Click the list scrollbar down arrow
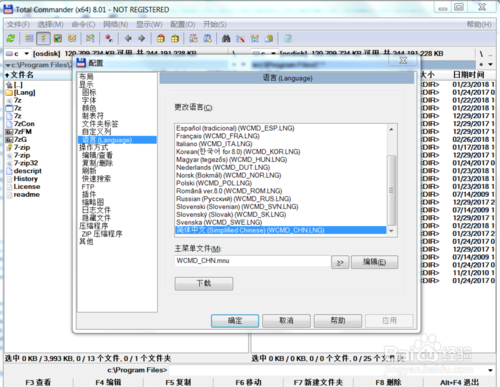Image resolution: width=500 pixels, height=387 pixels. [x=392, y=231]
